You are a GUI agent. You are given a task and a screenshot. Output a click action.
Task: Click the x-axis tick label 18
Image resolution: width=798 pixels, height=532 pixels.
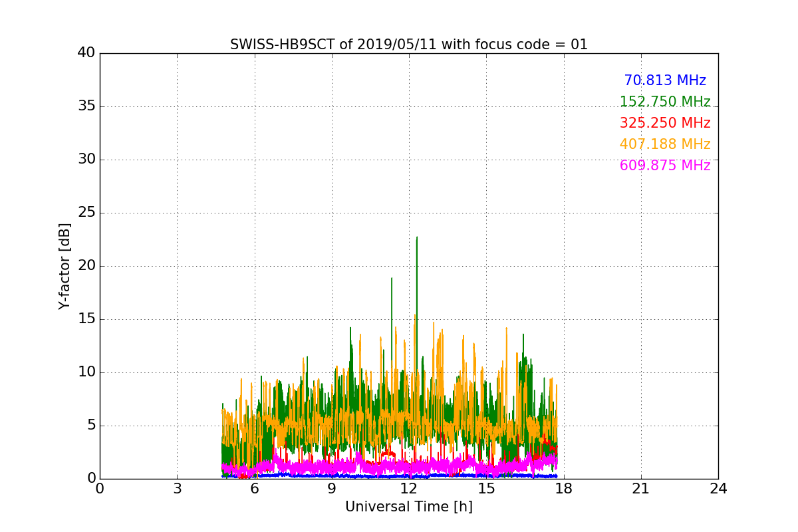563,489
